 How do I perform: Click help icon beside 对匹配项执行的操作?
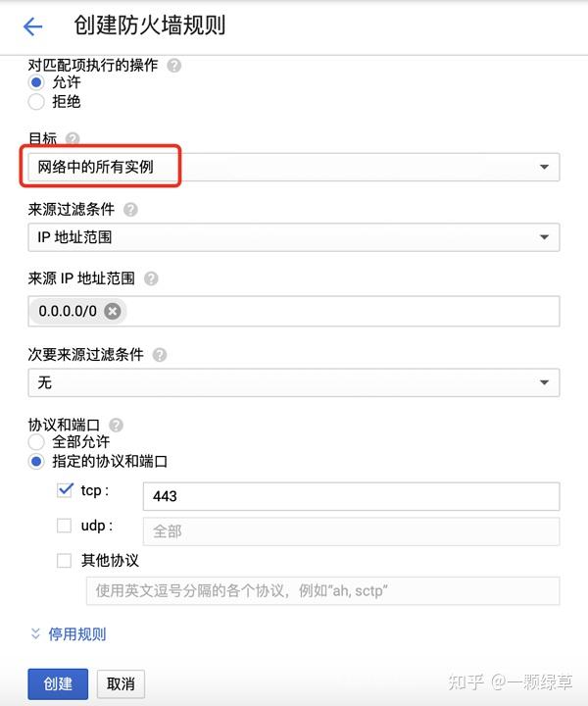coord(174,66)
